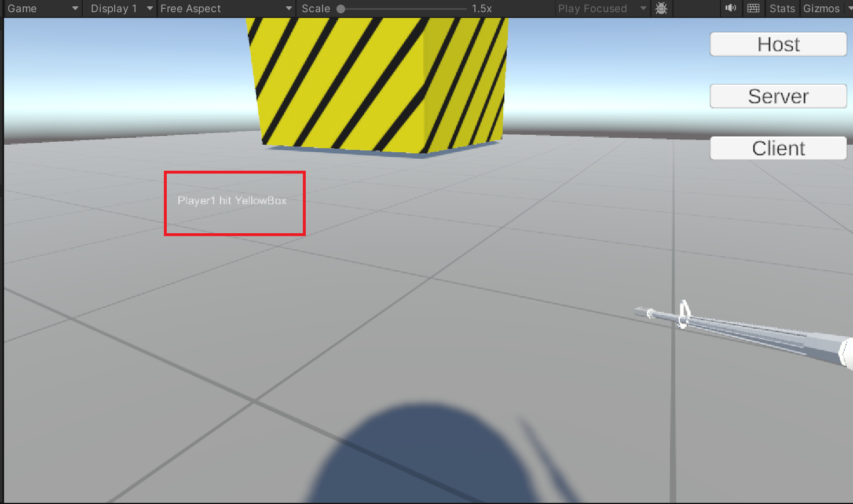This screenshot has width=853, height=504.
Task: Open the Game view type dropdown
Action: click(x=42, y=9)
